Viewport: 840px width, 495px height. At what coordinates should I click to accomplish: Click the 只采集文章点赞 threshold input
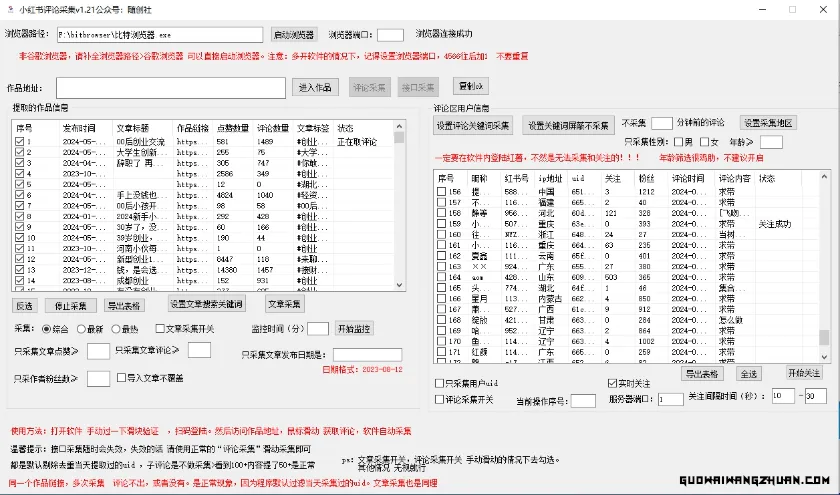tap(98, 351)
